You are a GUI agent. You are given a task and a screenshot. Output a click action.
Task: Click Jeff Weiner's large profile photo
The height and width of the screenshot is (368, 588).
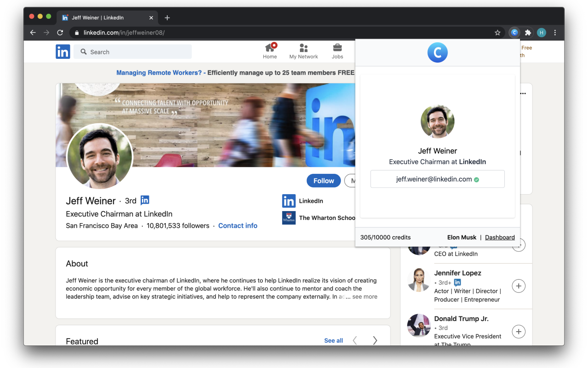pos(100,156)
